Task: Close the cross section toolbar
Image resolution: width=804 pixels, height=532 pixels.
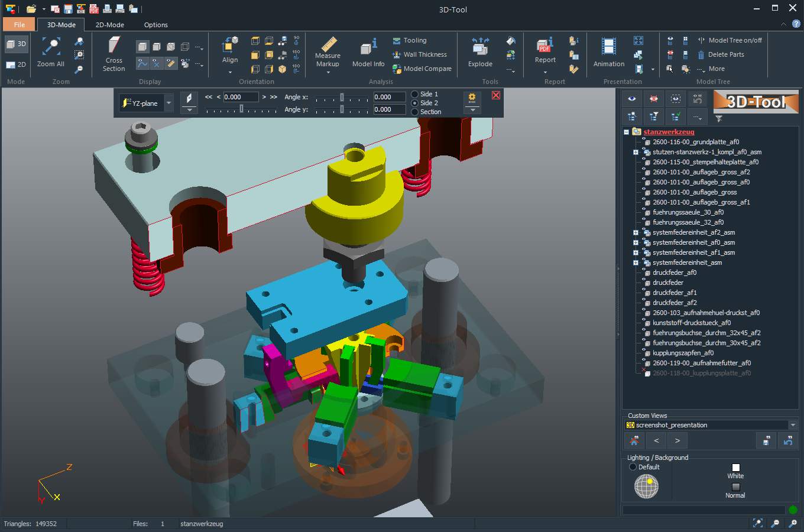Action: (495, 95)
